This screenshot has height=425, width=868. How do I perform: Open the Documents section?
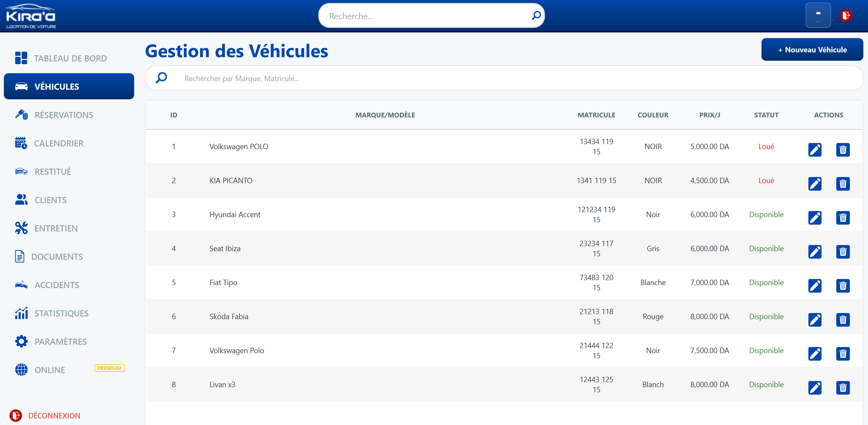click(69, 257)
